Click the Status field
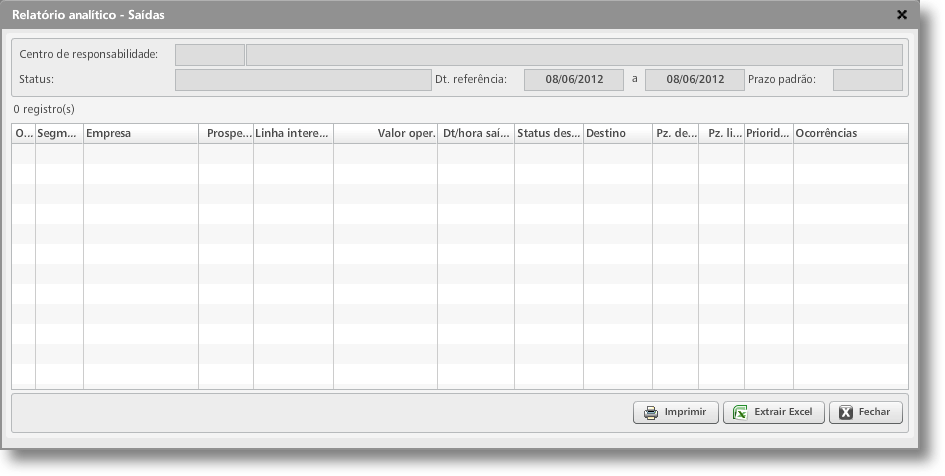This screenshot has width=945, height=476. tap(303, 80)
